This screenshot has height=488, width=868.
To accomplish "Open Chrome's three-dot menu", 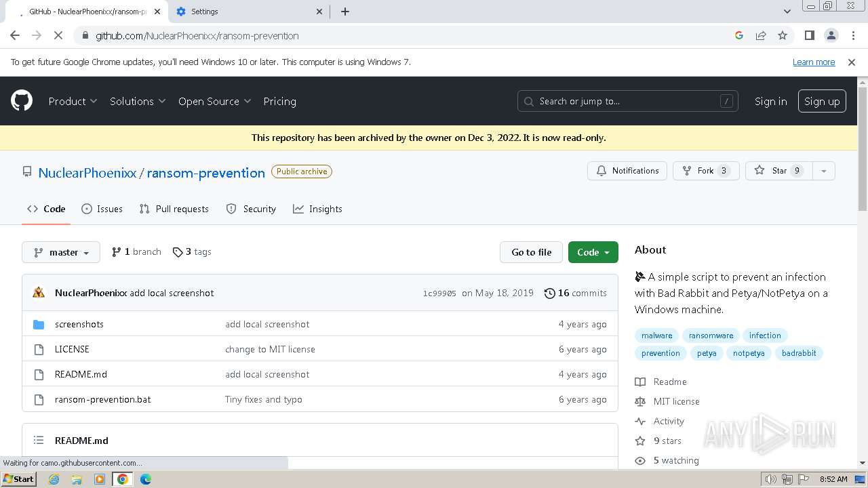I will click(852, 35).
